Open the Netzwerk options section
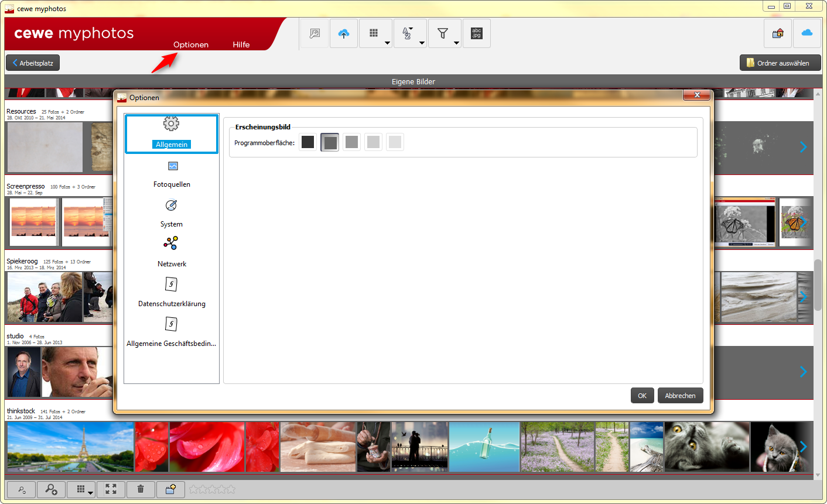This screenshot has width=827, height=504. 172,252
